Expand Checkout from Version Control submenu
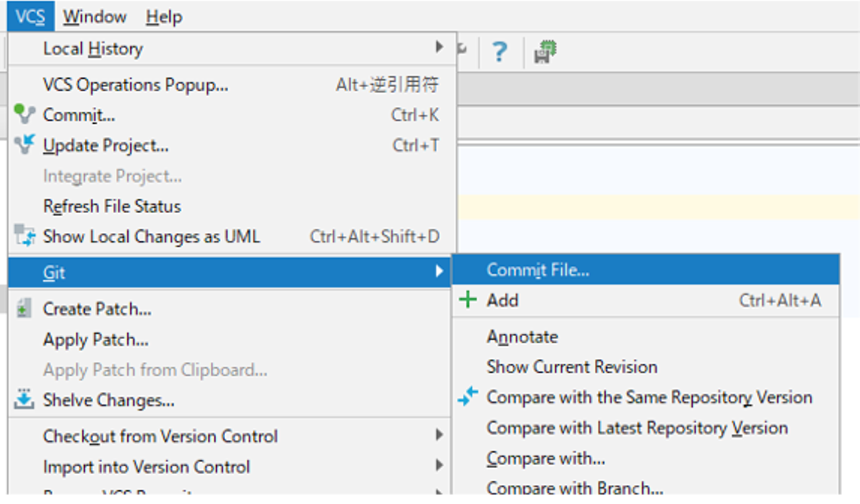Image resolution: width=860 pixels, height=504 pixels. (x=439, y=435)
